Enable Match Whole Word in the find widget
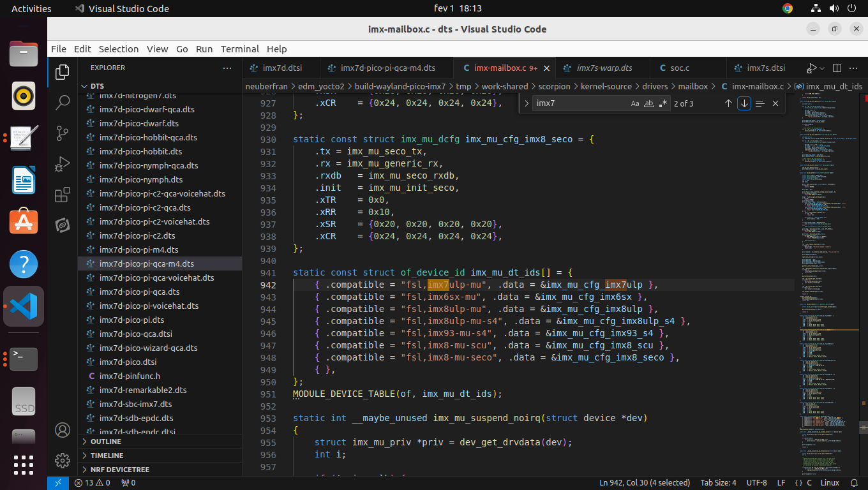The height and width of the screenshot is (490, 868). [648, 103]
